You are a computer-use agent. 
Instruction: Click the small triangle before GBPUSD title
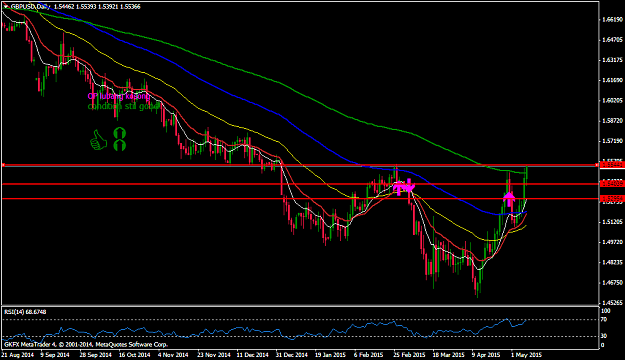(6, 6)
